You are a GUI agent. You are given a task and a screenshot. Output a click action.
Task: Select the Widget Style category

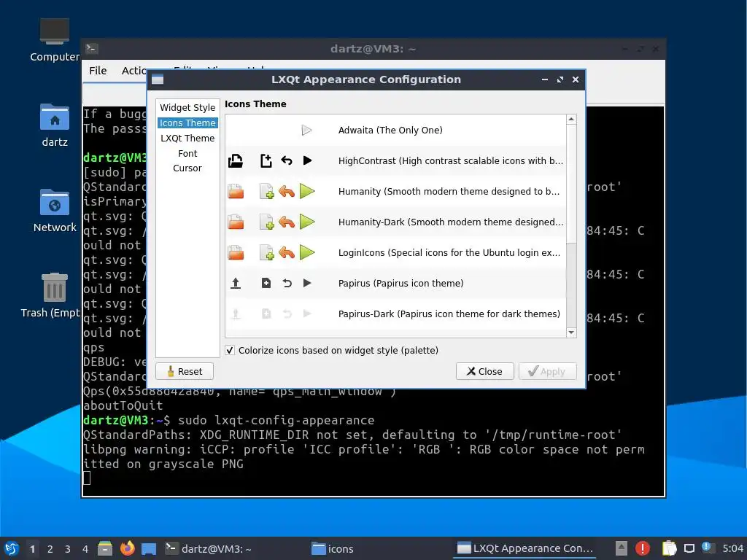(187, 108)
